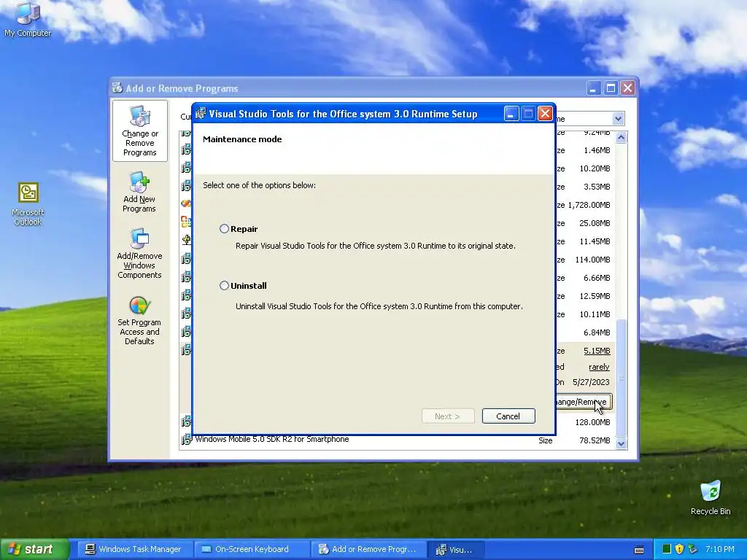
Task: Click the keyboard language bar icon
Action: click(x=639, y=550)
